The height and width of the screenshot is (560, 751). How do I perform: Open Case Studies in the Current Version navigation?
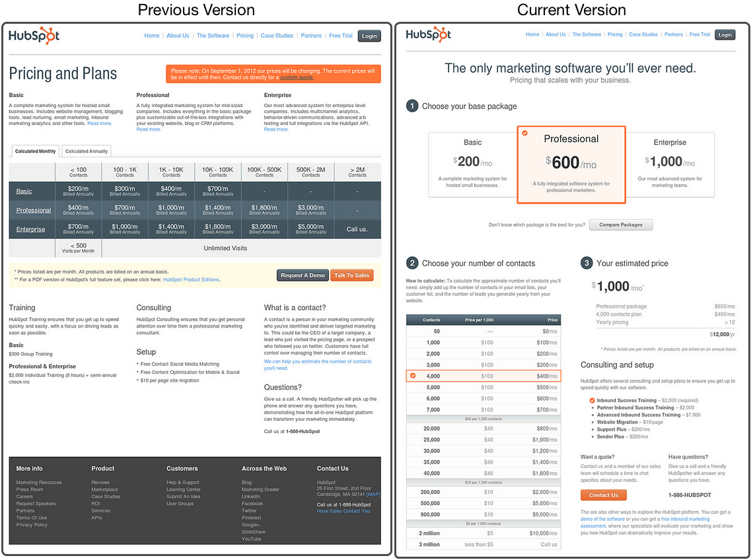[x=643, y=34]
